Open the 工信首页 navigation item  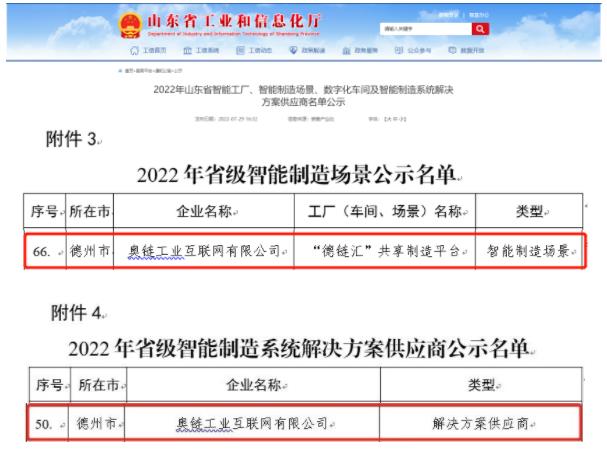point(155,50)
